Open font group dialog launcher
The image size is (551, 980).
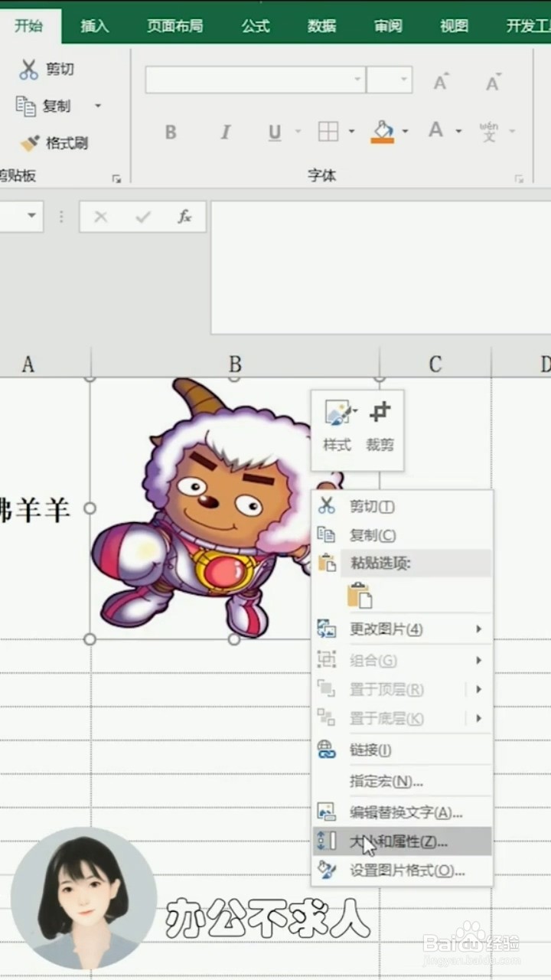[x=519, y=178]
